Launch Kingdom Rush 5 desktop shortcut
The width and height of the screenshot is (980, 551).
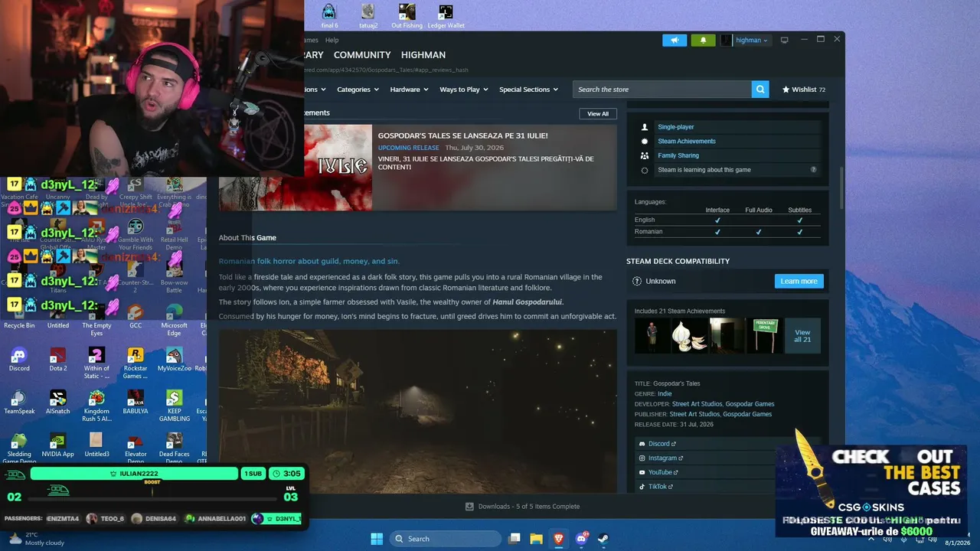click(96, 406)
